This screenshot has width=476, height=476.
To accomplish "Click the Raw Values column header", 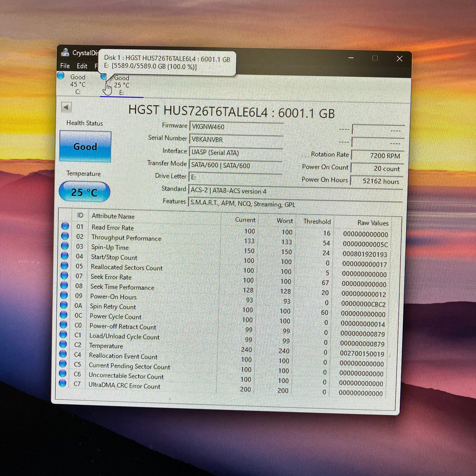I will (x=373, y=223).
